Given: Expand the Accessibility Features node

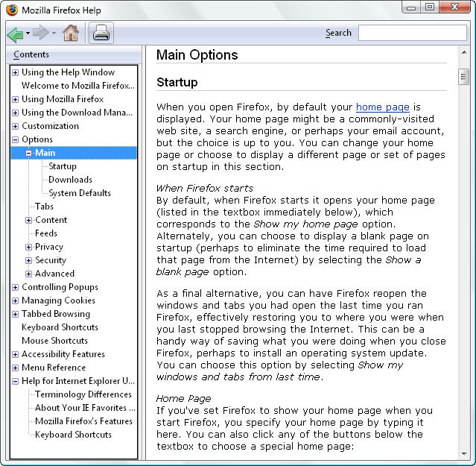Looking at the screenshot, I should point(15,354).
